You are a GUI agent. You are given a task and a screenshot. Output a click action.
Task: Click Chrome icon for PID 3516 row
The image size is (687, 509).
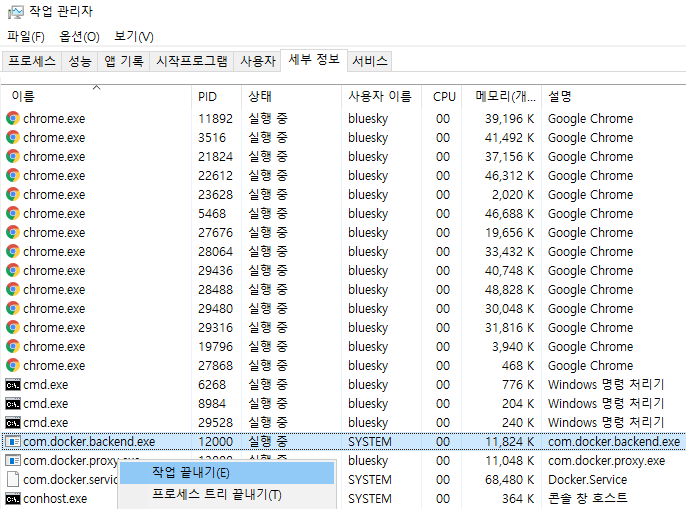pyautogui.click(x=13, y=137)
